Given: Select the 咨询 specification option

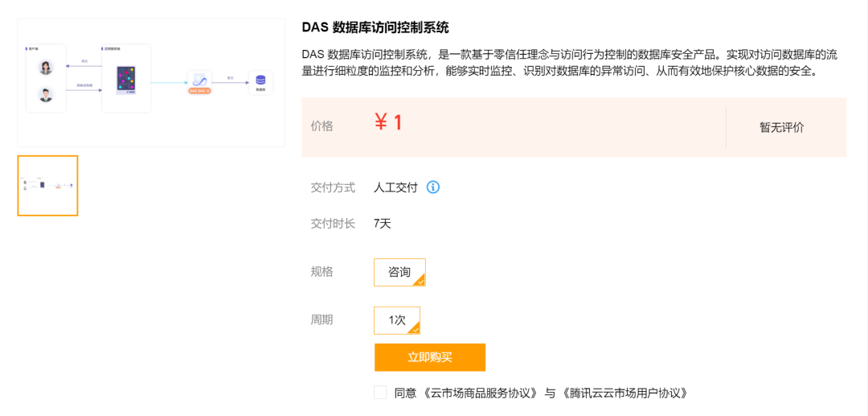Looking at the screenshot, I should coord(399,272).
